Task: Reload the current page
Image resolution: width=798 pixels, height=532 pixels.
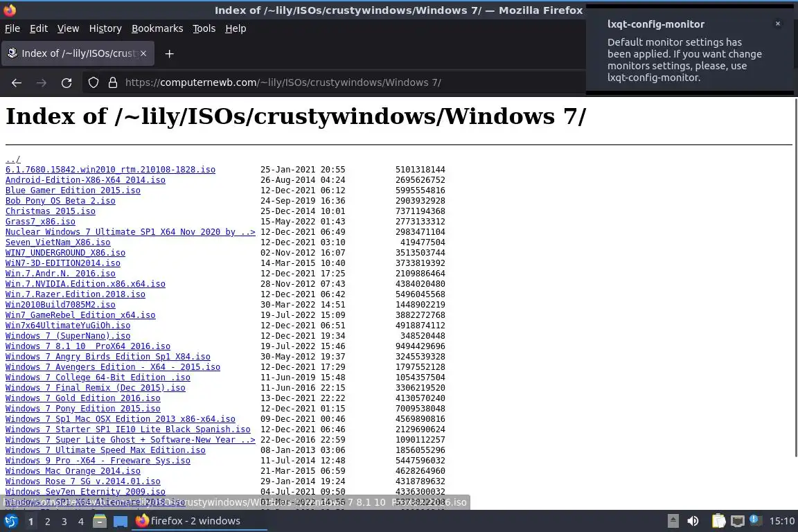Action: point(66,82)
